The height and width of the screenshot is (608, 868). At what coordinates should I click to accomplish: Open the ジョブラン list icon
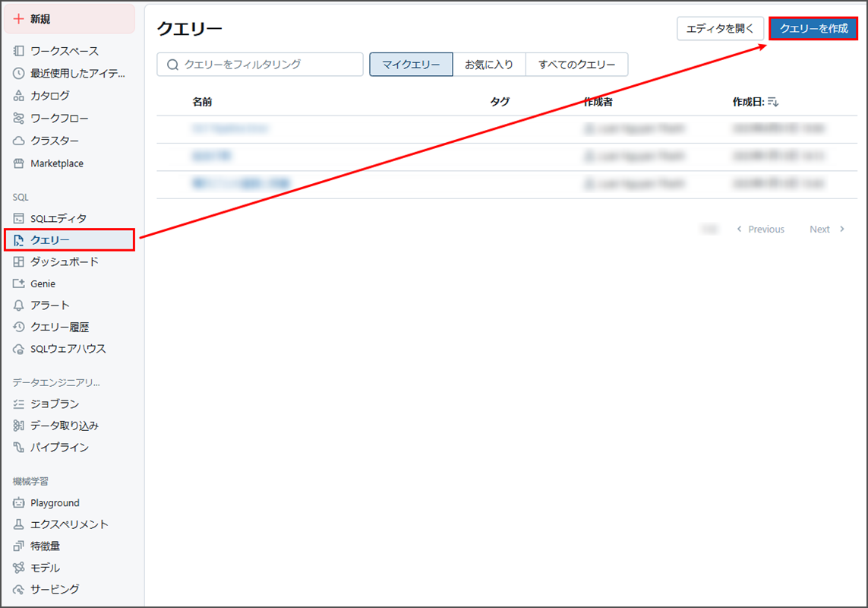(18, 404)
